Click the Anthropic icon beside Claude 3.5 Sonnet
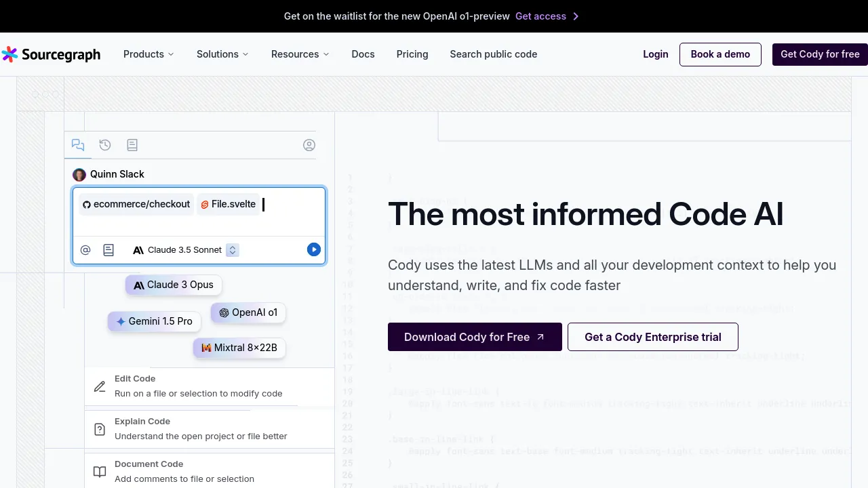Screen dimensions: 868x488 coord(138,250)
